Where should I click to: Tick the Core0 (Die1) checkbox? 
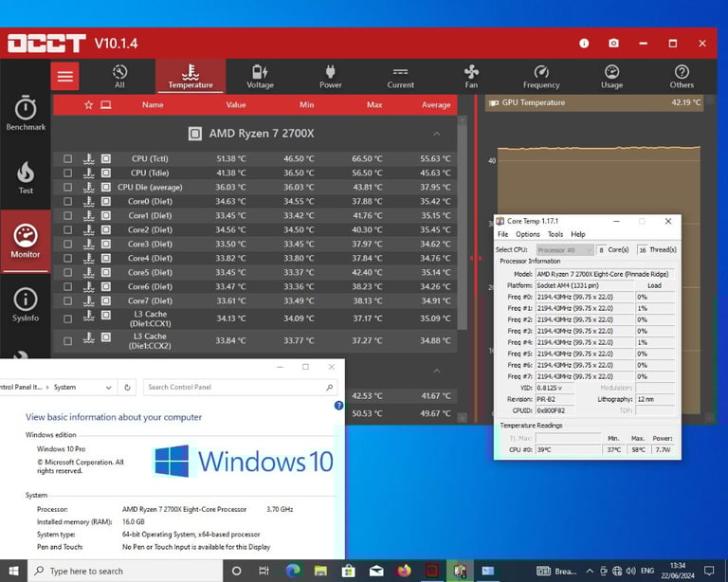coord(68,202)
